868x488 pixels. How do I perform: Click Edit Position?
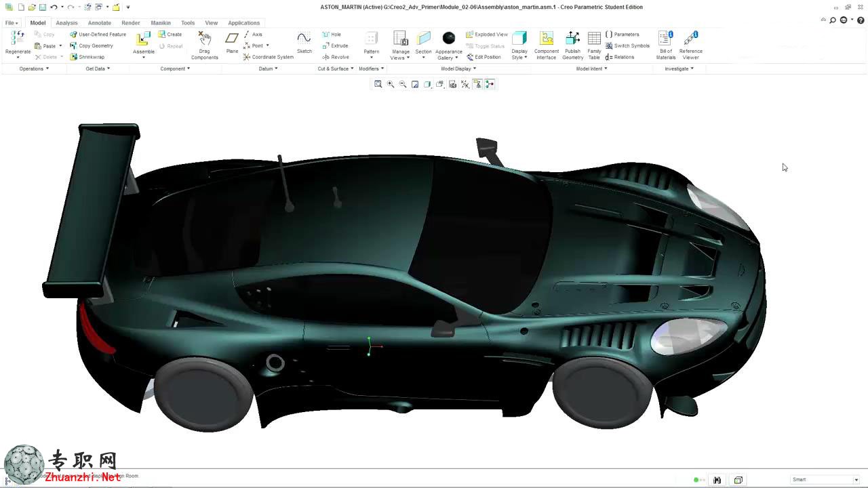483,57
